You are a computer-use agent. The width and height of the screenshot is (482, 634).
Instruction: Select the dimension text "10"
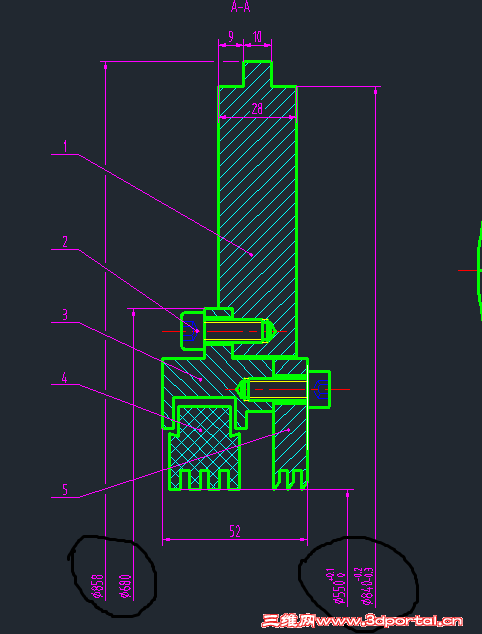pos(257,37)
